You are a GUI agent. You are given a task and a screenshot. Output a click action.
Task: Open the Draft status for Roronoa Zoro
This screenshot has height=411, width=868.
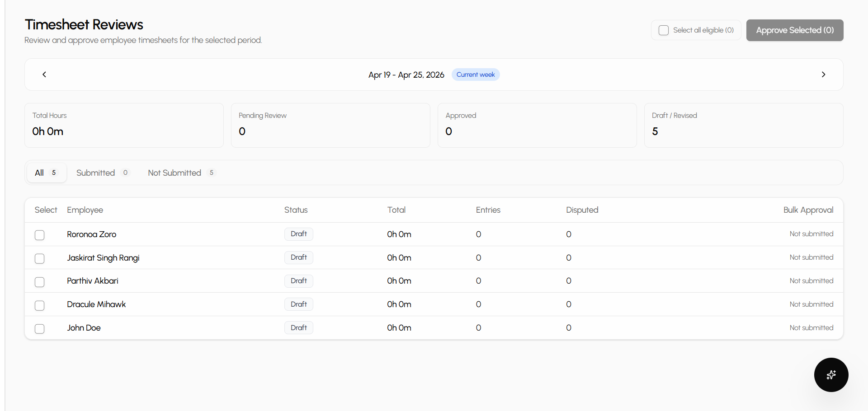[298, 234]
